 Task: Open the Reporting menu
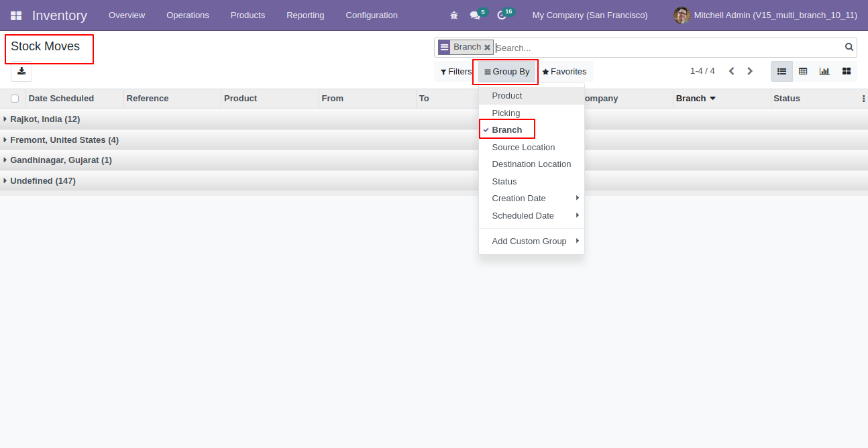pos(305,15)
